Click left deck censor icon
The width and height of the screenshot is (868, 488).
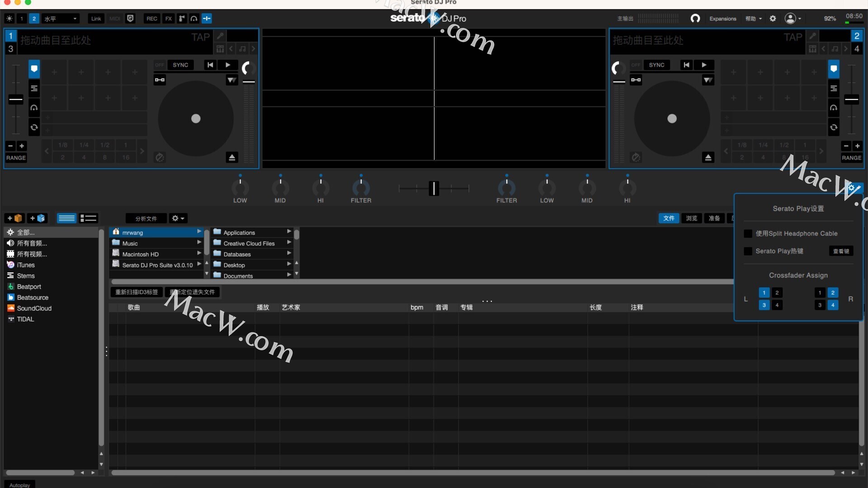click(160, 157)
